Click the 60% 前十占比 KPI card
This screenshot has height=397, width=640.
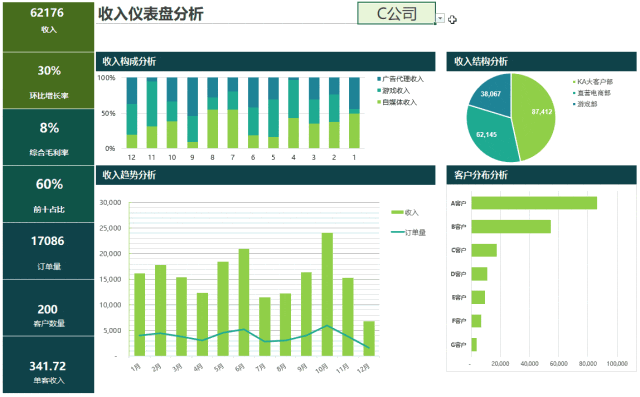click(x=49, y=194)
